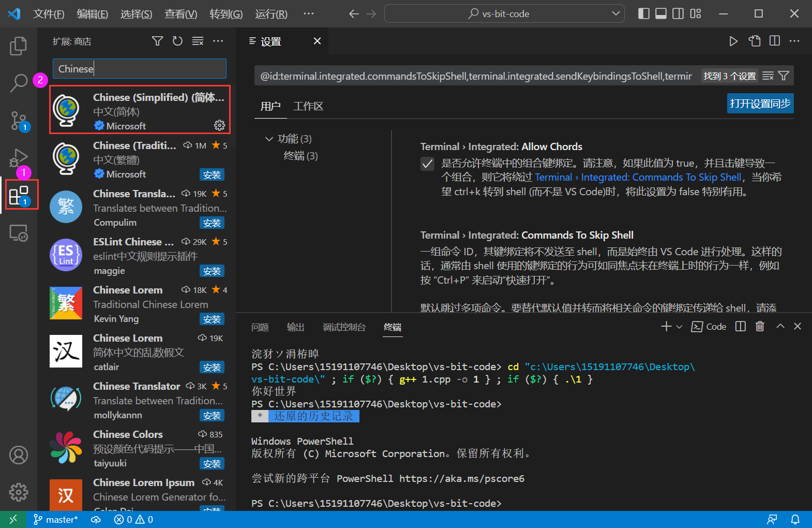Select the Code terminal instance label
This screenshot has height=528, width=812.
[x=709, y=327]
